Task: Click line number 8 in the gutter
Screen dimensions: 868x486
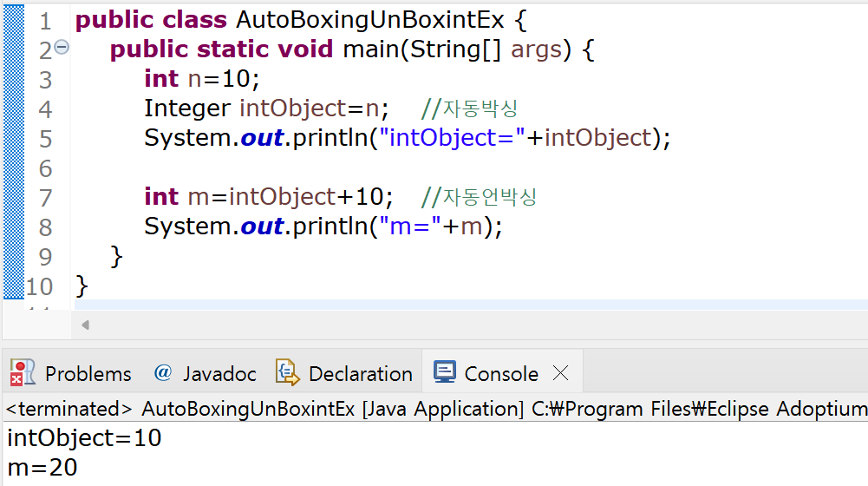Action: [x=45, y=227]
